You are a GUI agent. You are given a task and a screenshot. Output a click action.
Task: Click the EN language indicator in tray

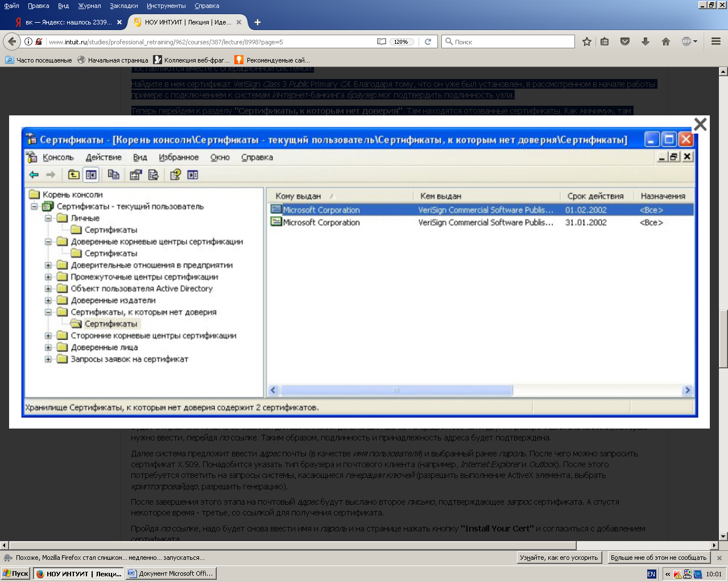[651, 574]
